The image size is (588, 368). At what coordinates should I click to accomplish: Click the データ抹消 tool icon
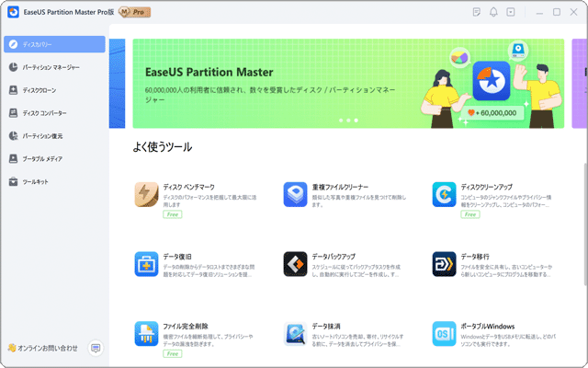(x=295, y=334)
